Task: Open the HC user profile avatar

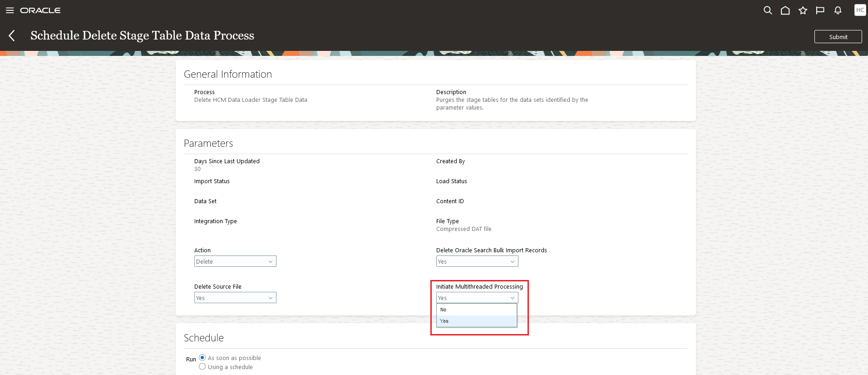Action: click(x=860, y=10)
